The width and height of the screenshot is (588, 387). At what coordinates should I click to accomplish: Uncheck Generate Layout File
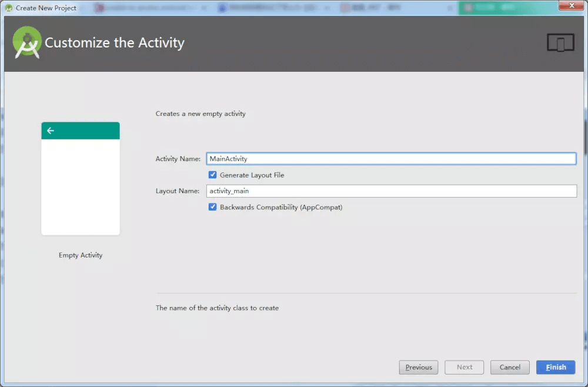[213, 175]
